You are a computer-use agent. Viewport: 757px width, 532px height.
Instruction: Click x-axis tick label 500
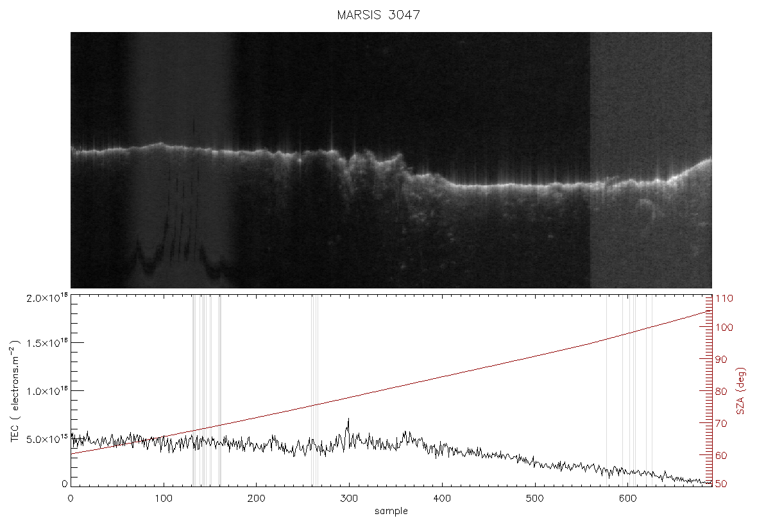pos(534,498)
